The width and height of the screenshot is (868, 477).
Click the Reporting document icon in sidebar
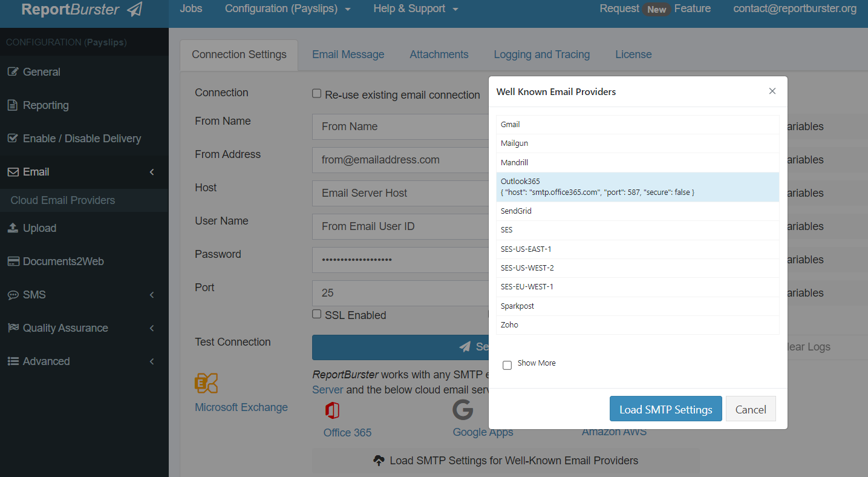[12, 105]
